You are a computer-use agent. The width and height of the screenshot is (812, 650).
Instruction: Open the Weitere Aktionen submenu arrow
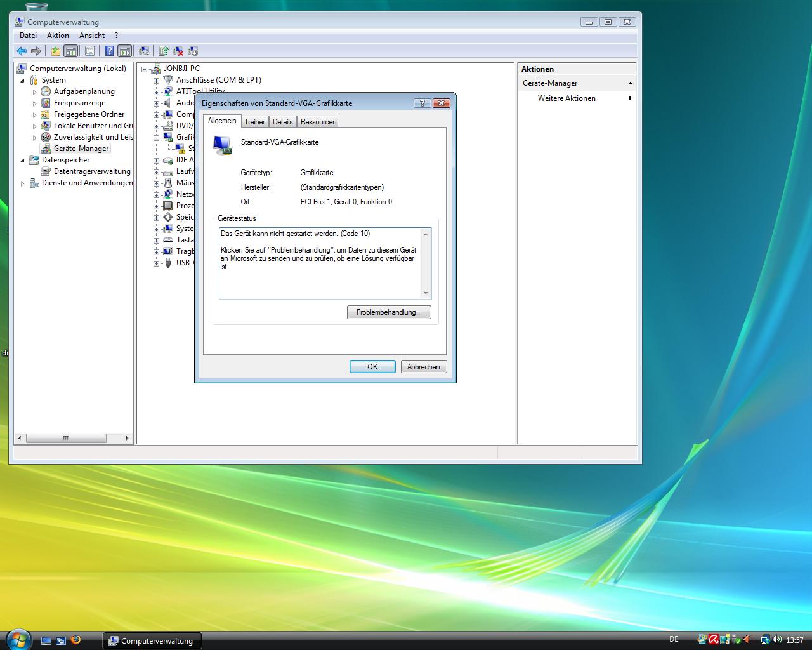coord(630,98)
